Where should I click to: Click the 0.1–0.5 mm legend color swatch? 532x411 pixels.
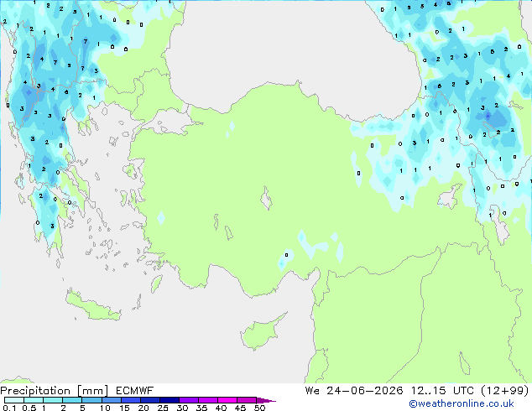coord(14,400)
